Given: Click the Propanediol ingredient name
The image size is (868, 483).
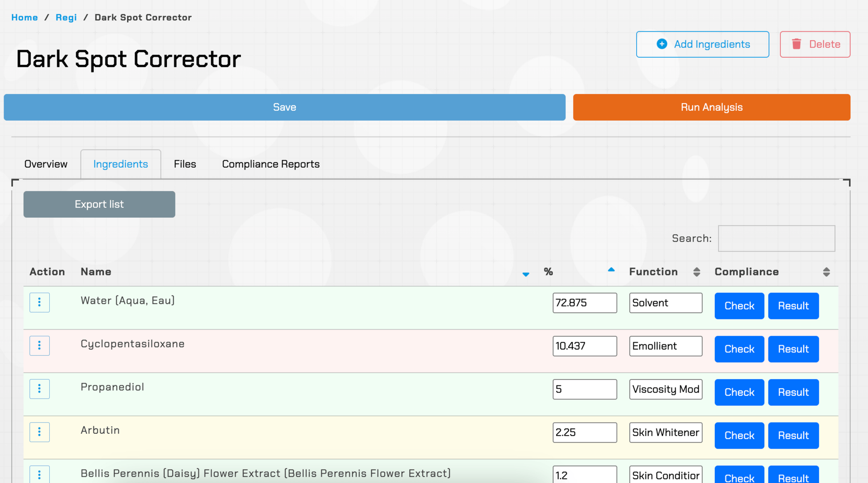Looking at the screenshot, I should click(x=112, y=387).
